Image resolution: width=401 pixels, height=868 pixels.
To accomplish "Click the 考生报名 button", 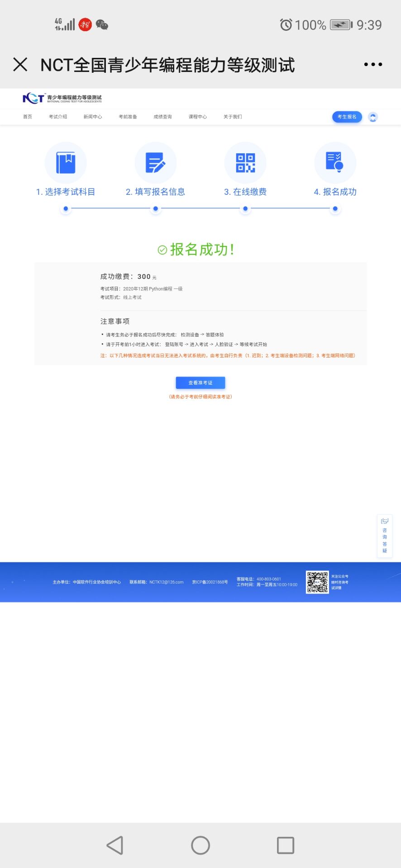I will point(347,117).
